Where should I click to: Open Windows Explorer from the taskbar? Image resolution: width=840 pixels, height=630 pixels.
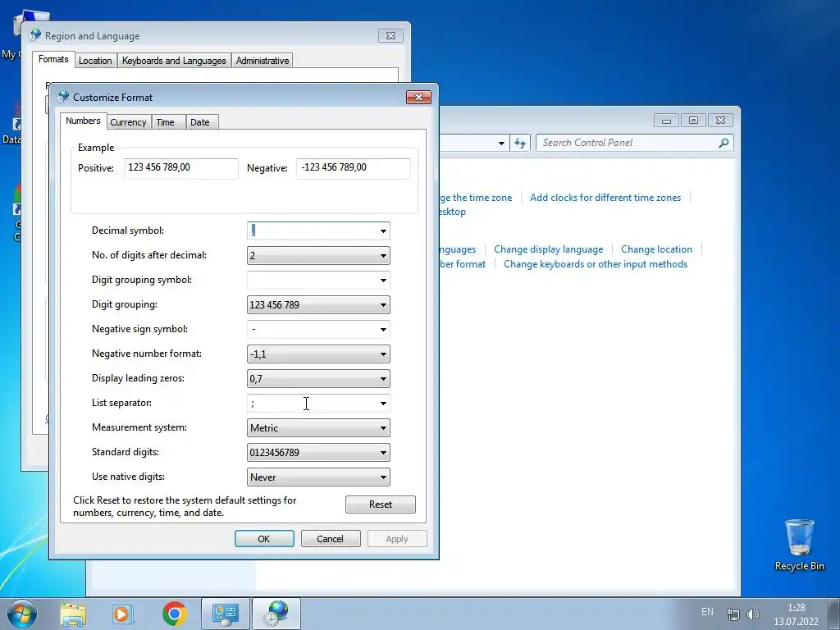click(x=73, y=614)
